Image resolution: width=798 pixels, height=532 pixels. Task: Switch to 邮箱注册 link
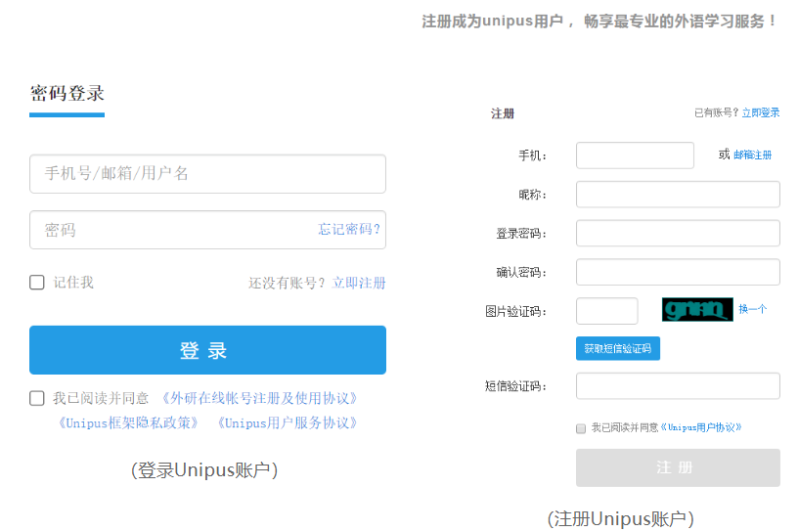click(x=752, y=155)
